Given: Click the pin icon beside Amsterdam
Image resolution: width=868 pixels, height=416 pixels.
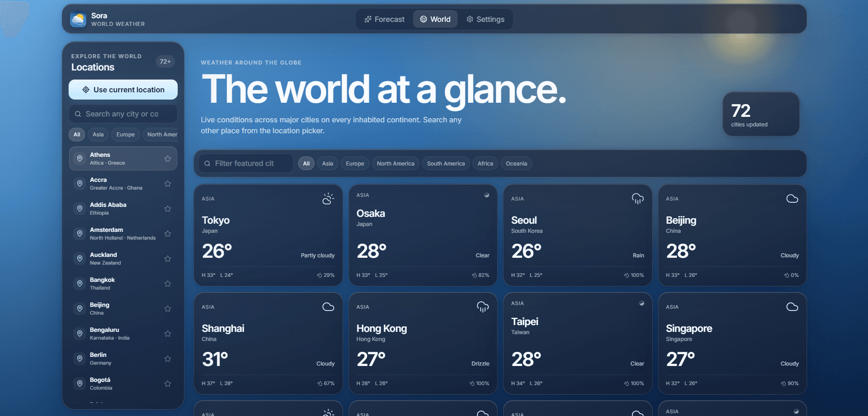Looking at the screenshot, I should click(x=80, y=234).
